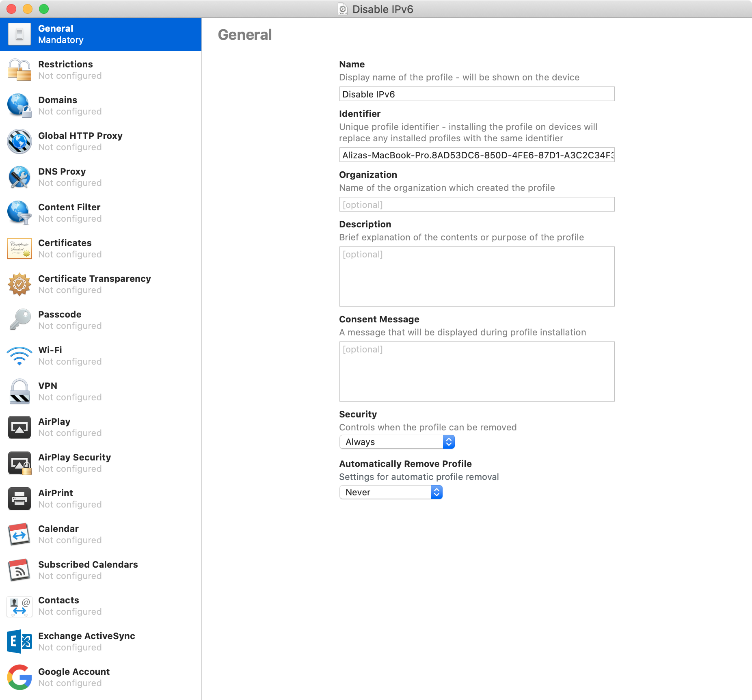Select Contacts label in sidebar
The width and height of the screenshot is (752, 700).
[58, 600]
